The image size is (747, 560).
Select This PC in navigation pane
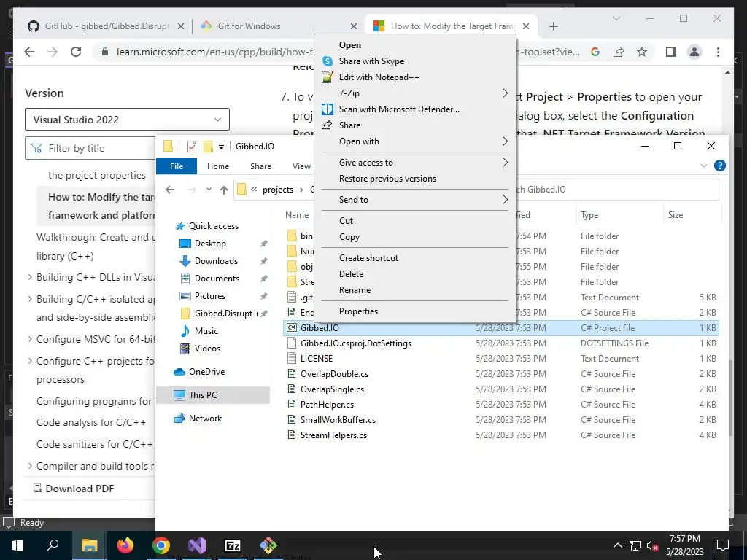tap(213, 394)
